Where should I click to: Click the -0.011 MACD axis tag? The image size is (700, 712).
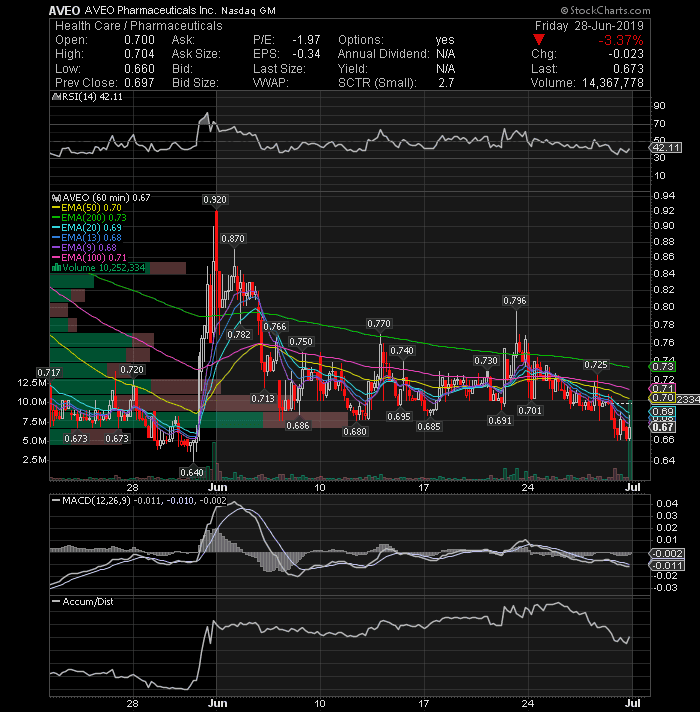(667, 566)
